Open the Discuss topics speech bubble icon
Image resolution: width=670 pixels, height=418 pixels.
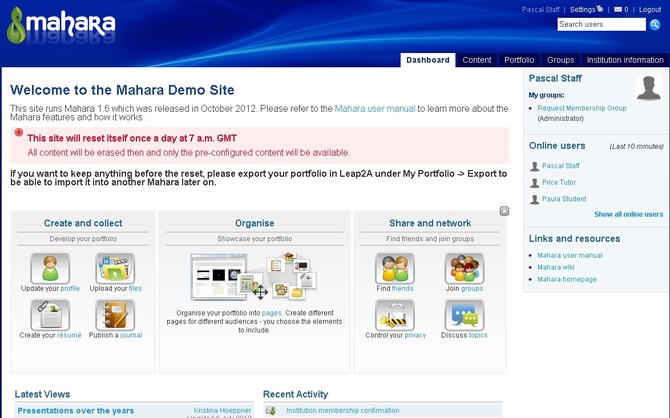pyautogui.click(x=464, y=315)
